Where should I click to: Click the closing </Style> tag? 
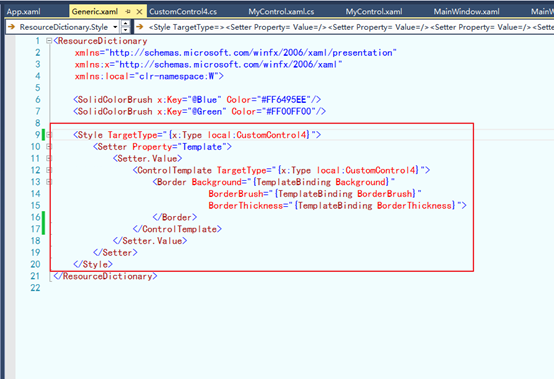tap(93, 264)
